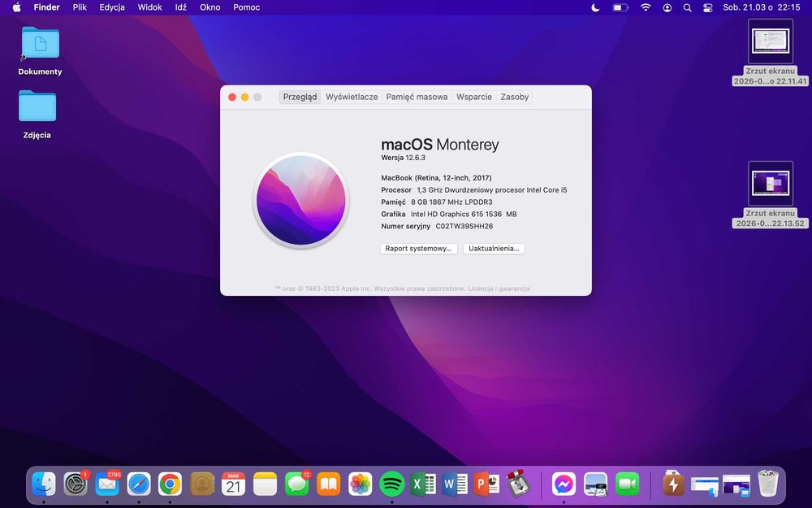812x508 pixels.
Task: Open brown lightning-bolt app in Dock
Action: (672, 484)
